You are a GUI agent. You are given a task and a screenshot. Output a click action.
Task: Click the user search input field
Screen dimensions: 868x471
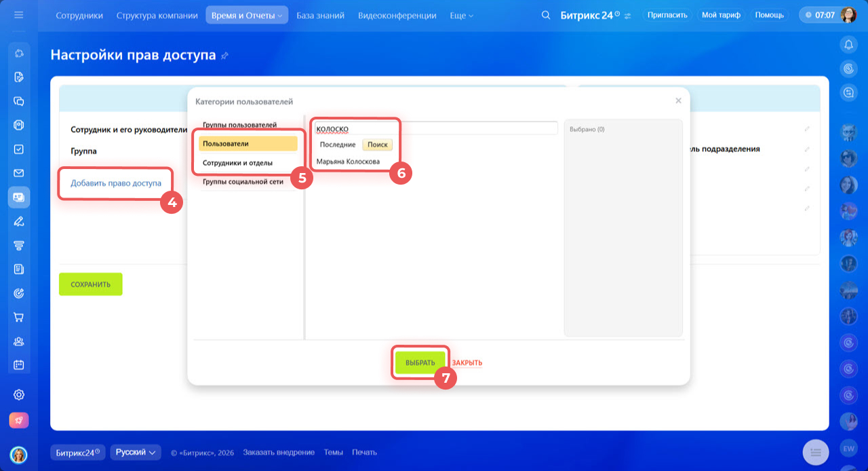[435, 128]
